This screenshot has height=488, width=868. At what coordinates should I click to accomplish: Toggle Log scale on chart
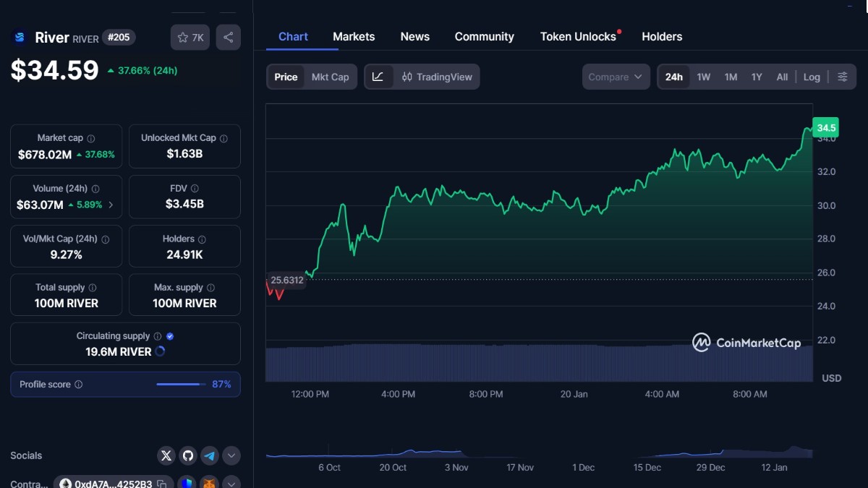[812, 77]
